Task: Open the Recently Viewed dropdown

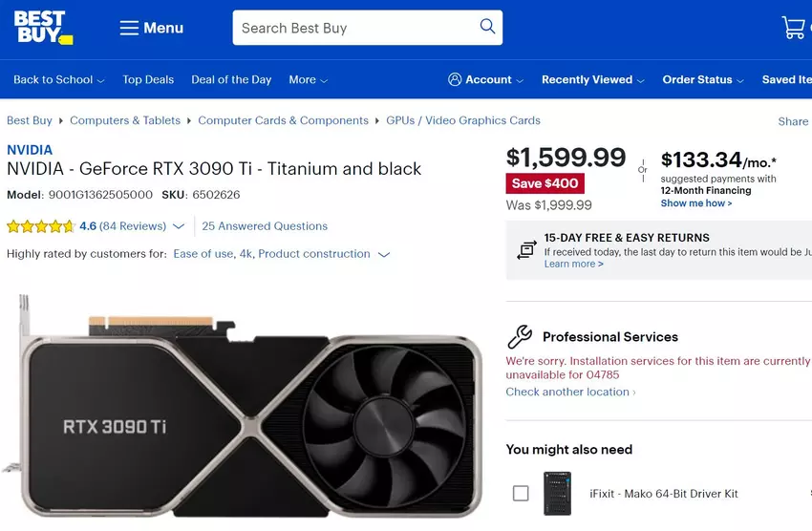Action: (x=592, y=79)
